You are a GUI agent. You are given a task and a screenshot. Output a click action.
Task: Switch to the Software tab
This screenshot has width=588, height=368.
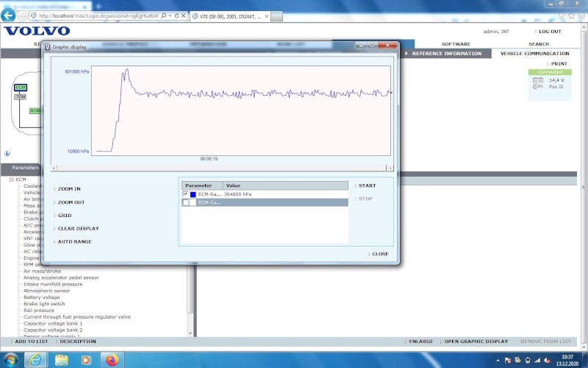[456, 44]
